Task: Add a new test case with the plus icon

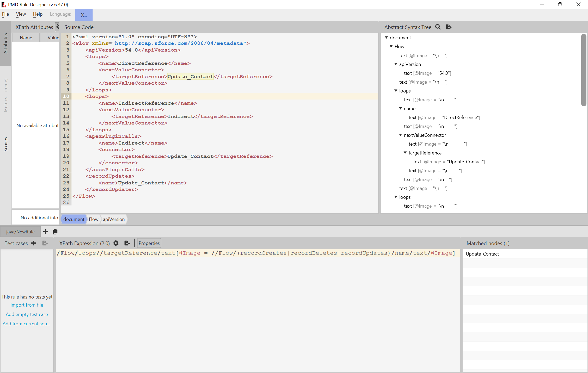Action: click(x=33, y=243)
